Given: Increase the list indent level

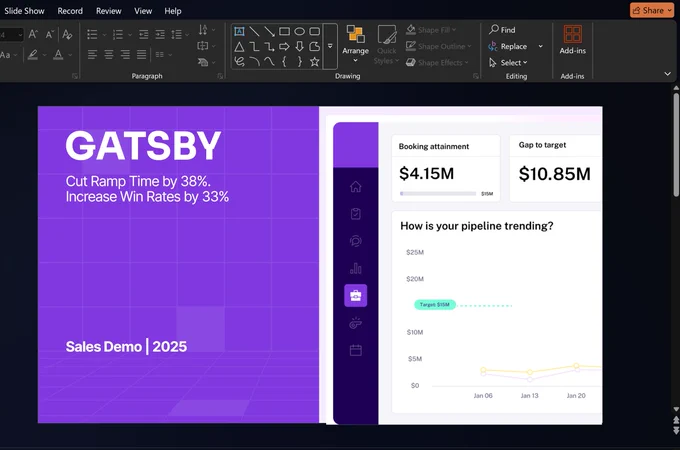Looking at the screenshot, I should (160, 34).
